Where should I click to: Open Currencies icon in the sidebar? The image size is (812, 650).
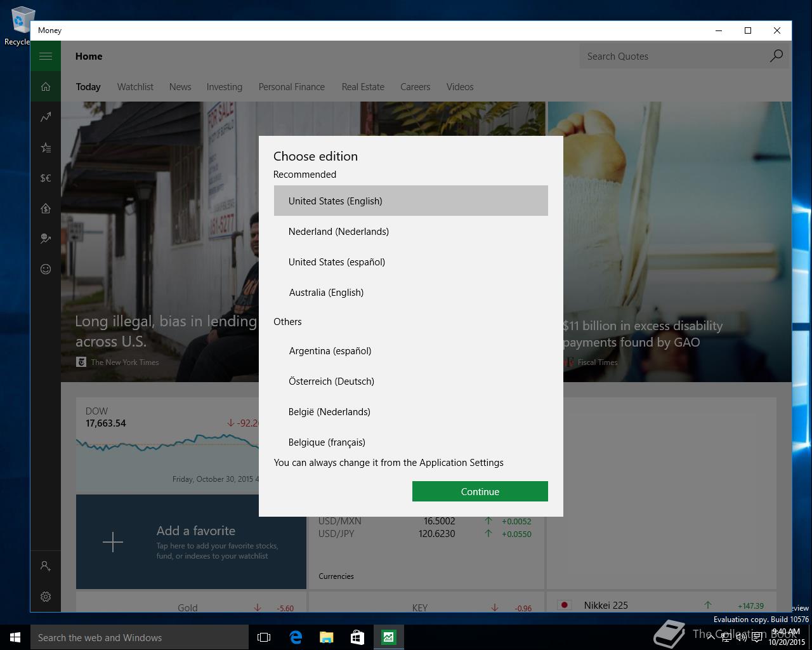click(x=46, y=178)
